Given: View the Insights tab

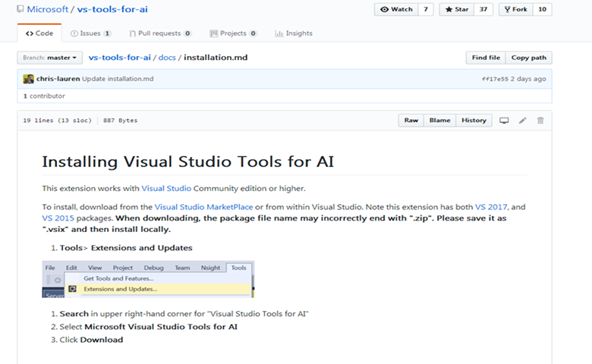Looking at the screenshot, I should click(294, 33).
